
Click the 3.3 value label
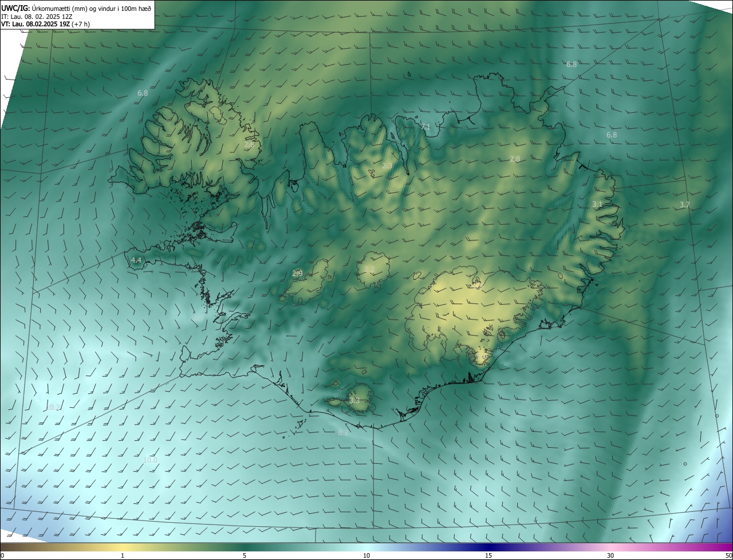[x=354, y=401]
